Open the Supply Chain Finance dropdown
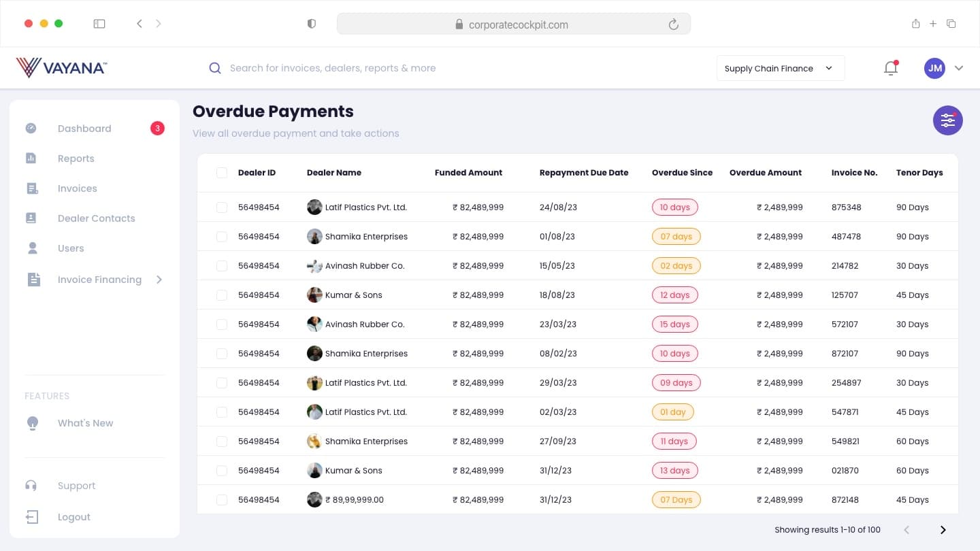 coord(781,68)
